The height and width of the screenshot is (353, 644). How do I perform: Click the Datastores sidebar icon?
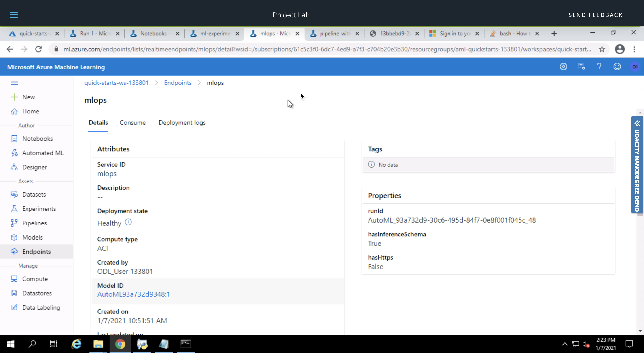14,293
